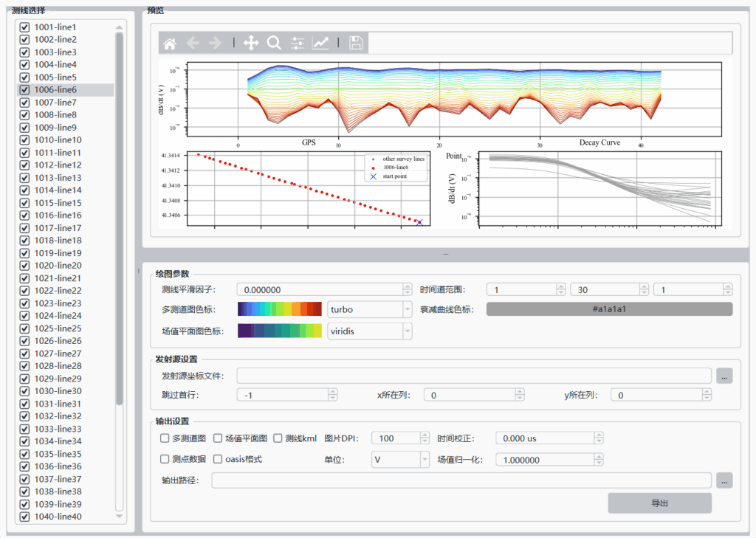The width and height of the screenshot is (756, 538).
Task: Open the turbo colormap dropdown
Action: [x=369, y=310]
